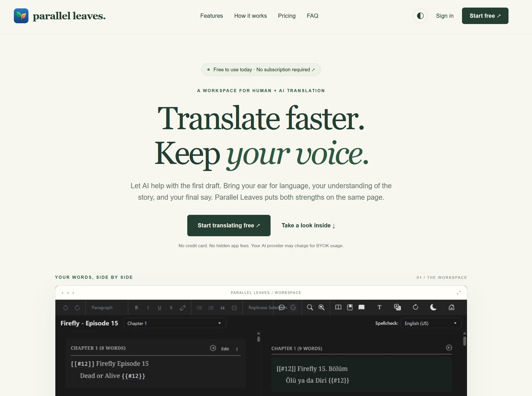Click the home icon in workspace toolbar
This screenshot has height=396, width=532.
(x=452, y=307)
